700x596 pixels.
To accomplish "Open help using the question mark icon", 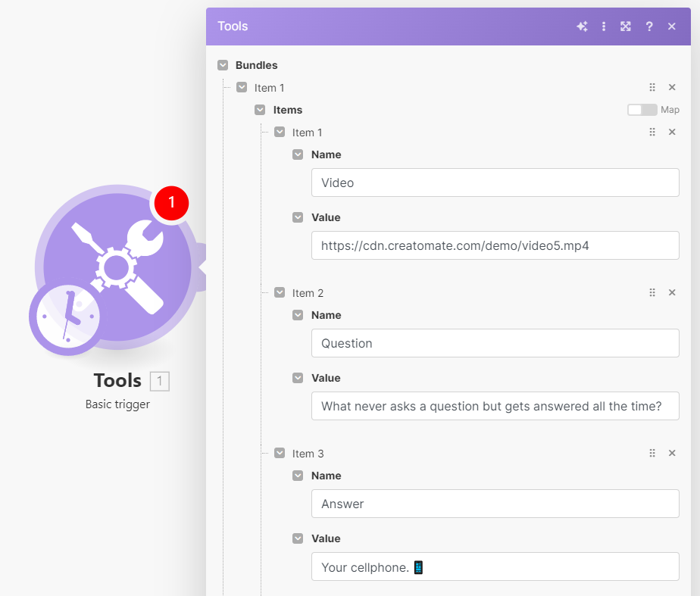I will pyautogui.click(x=649, y=27).
